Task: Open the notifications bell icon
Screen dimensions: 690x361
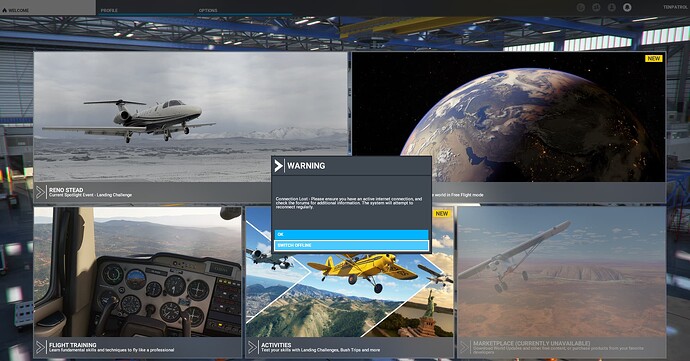Action: click(627, 7)
